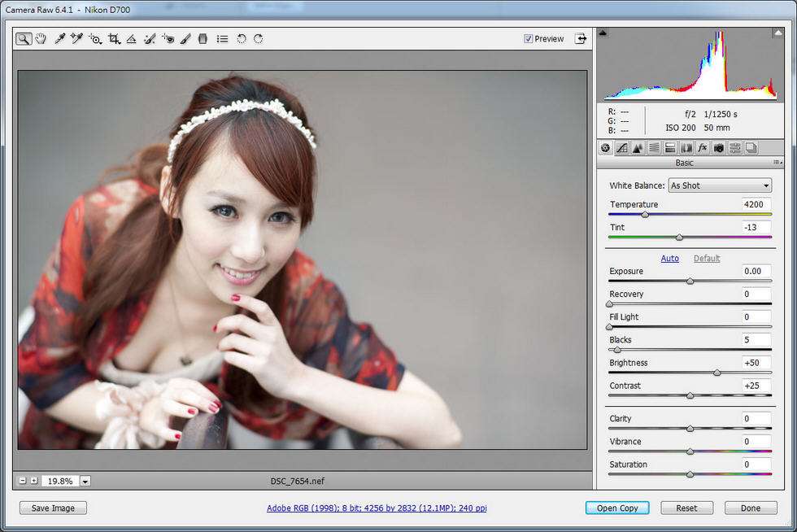797x532 pixels.
Task: Click the Save Image button
Action: pyautogui.click(x=53, y=508)
